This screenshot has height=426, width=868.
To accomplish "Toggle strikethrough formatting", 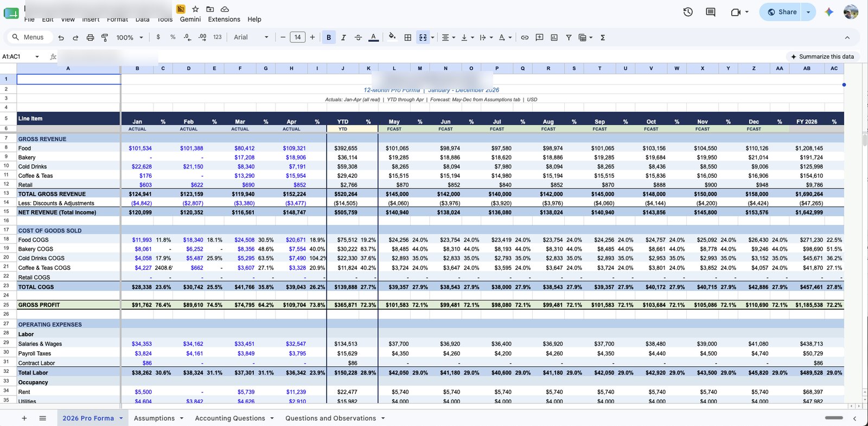I will pyautogui.click(x=358, y=37).
